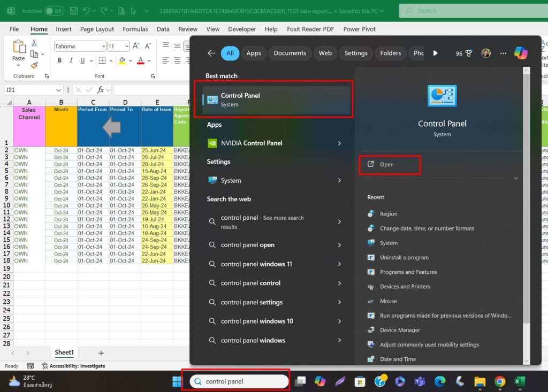Select the Documents search filter
This screenshot has height=392, width=548.
(290, 53)
